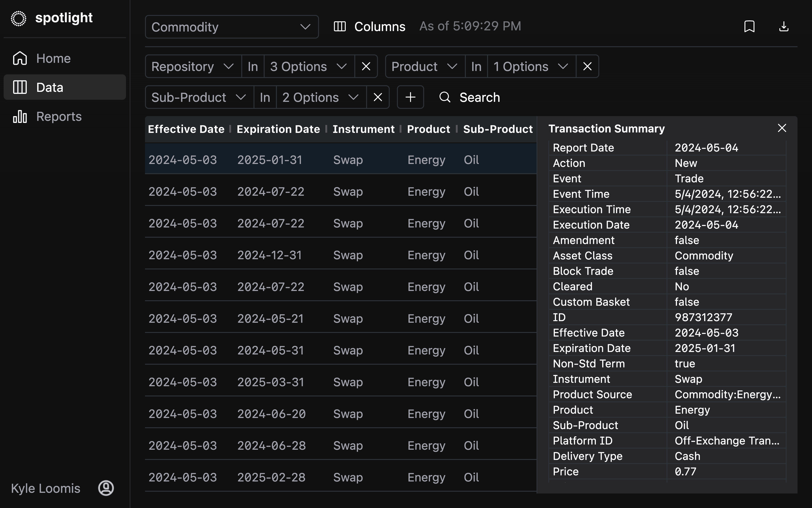This screenshot has height=508, width=812.
Task: Remove the Product filter
Action: [x=587, y=66]
